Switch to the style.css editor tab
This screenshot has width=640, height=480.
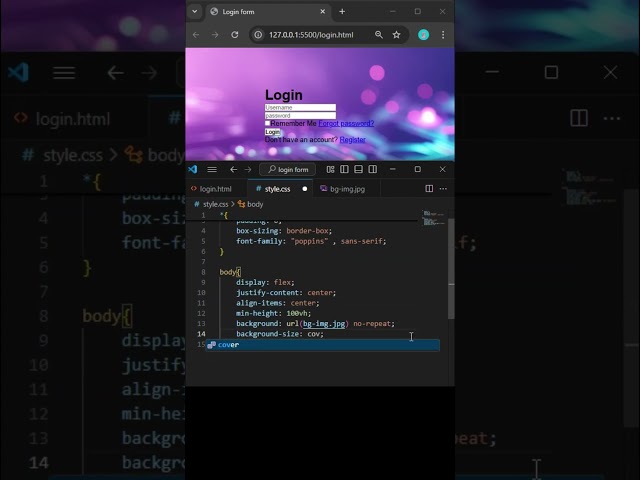click(x=278, y=189)
